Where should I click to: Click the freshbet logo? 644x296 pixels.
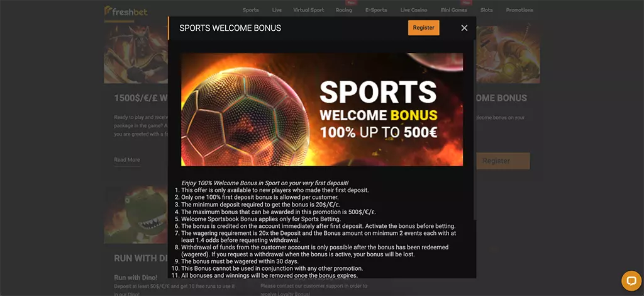126,11
